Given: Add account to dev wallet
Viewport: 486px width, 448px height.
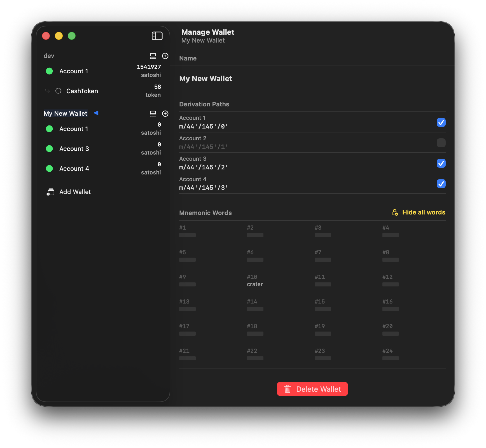Looking at the screenshot, I should [165, 56].
